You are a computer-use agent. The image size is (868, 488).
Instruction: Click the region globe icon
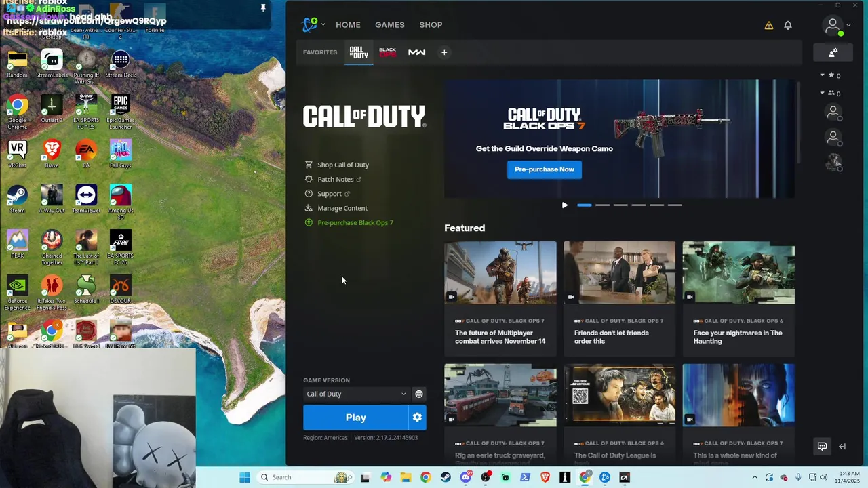(x=419, y=394)
